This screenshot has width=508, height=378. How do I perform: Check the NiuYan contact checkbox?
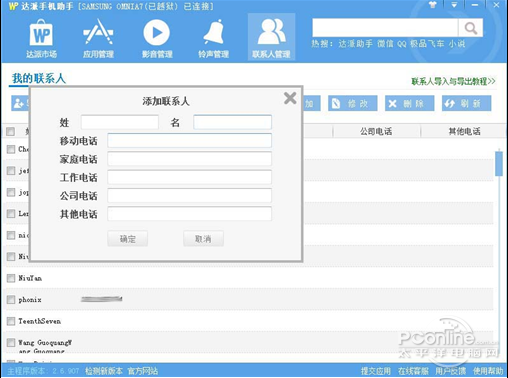[11, 278]
